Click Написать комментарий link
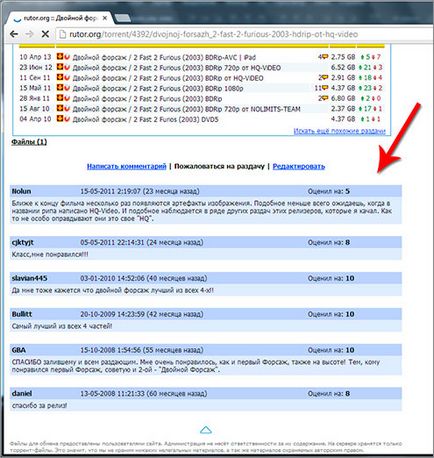 tap(126, 166)
